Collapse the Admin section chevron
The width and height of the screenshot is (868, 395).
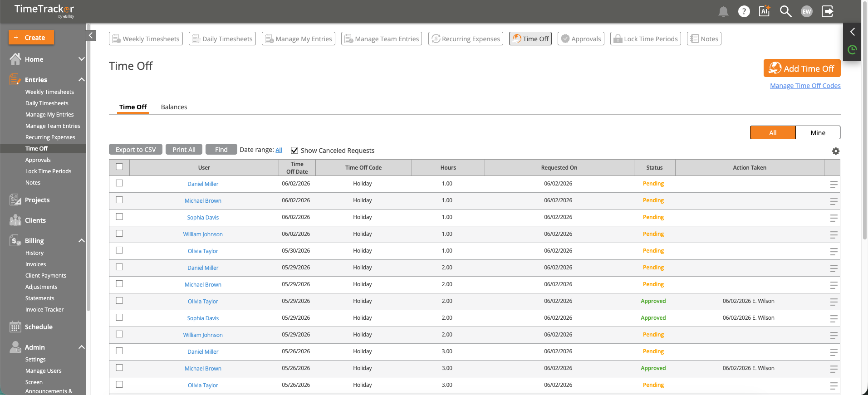pyautogui.click(x=82, y=347)
